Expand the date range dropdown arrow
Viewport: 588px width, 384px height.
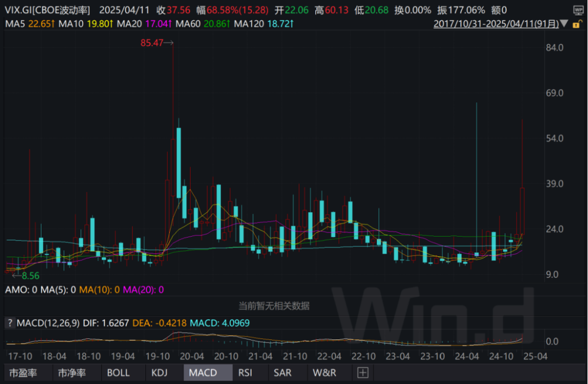click(x=564, y=24)
